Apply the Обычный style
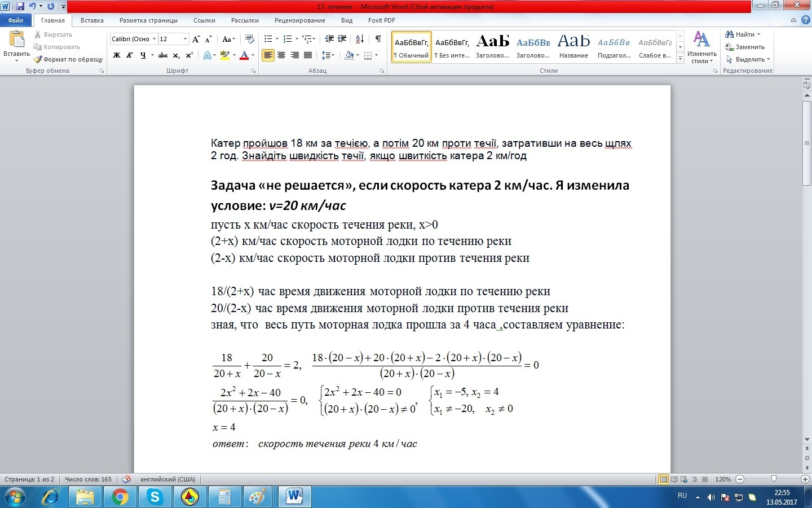The height and width of the screenshot is (508, 812). (x=412, y=47)
